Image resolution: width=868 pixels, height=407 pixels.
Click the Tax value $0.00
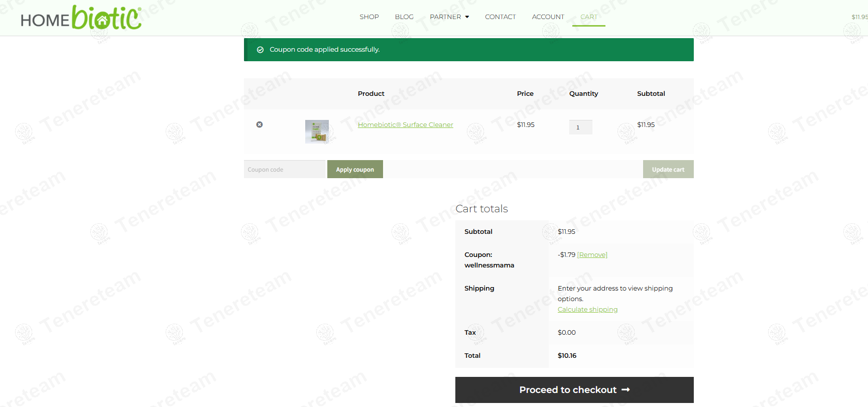coord(567,332)
